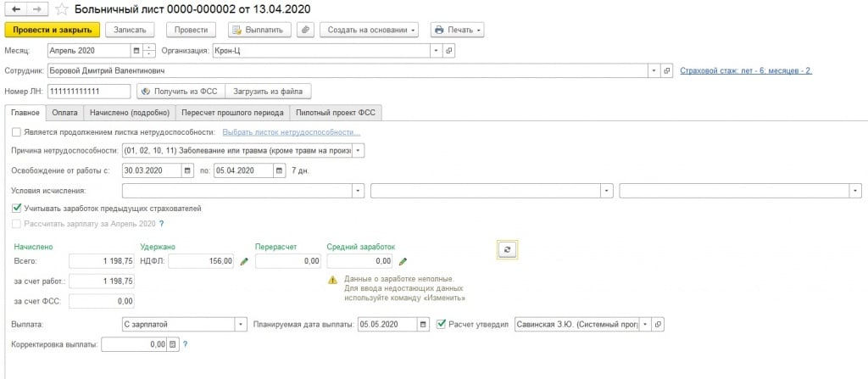Open help for Корректировка выплаты question mark
The width and height of the screenshot is (868, 379).
tap(185, 344)
